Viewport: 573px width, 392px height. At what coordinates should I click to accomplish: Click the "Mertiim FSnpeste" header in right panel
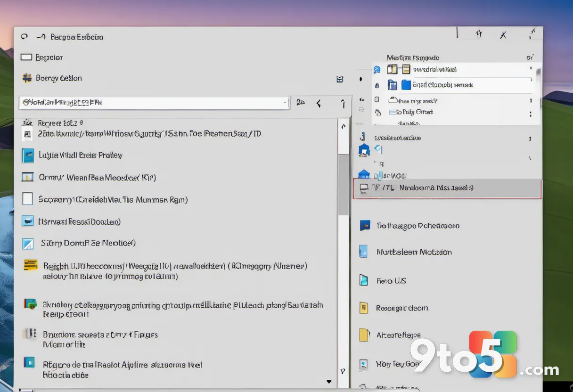coord(413,57)
